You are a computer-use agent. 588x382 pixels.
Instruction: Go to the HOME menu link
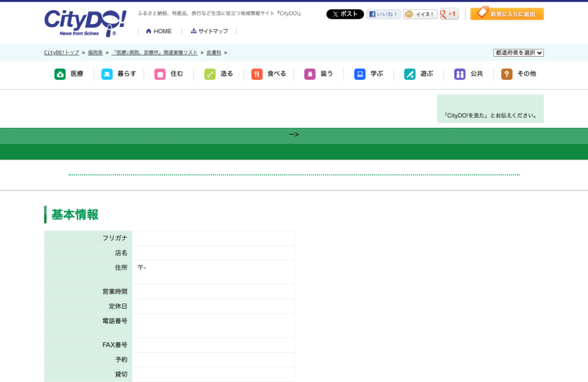click(163, 31)
